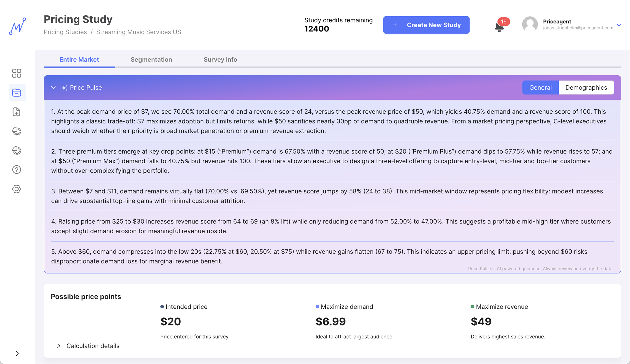630x364 pixels.
Task: Open the Priceagent account dropdown arrow
Action: pos(619,25)
